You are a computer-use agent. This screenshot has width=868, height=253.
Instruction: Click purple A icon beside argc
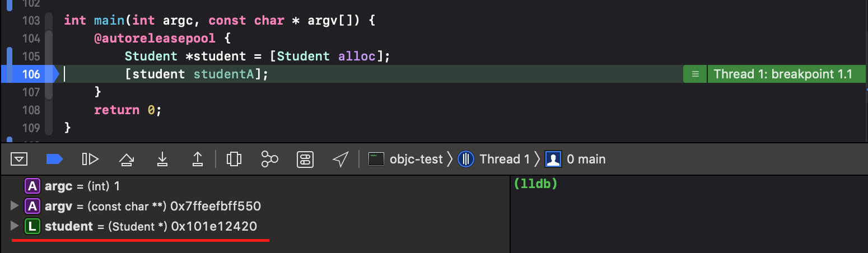32,186
